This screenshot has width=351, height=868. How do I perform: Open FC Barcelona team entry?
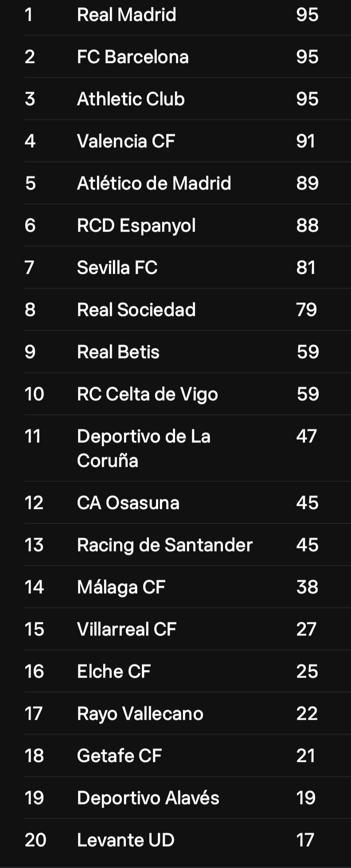187,57
